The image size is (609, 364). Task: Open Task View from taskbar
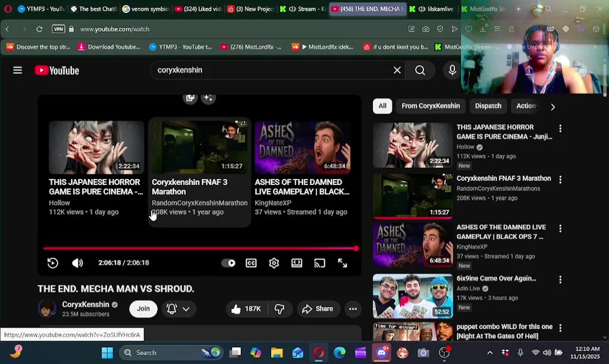pyautogui.click(x=235, y=353)
